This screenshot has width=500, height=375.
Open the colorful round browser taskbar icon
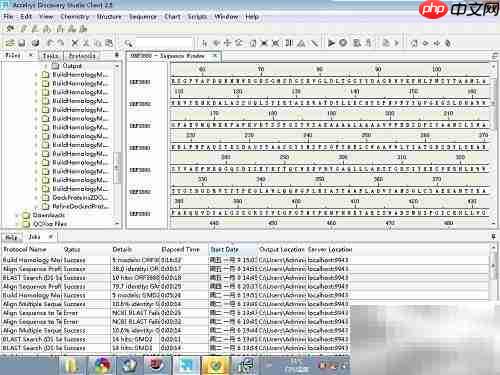click(102, 366)
